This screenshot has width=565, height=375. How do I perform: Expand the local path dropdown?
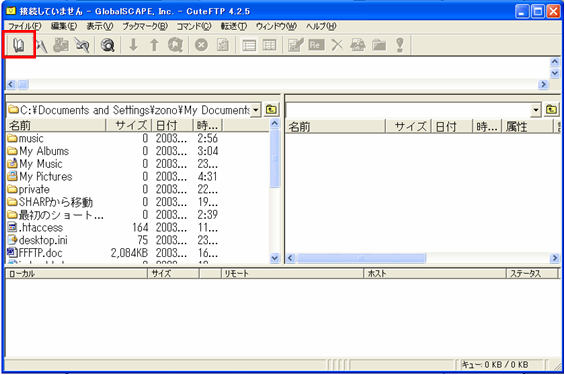[255, 110]
